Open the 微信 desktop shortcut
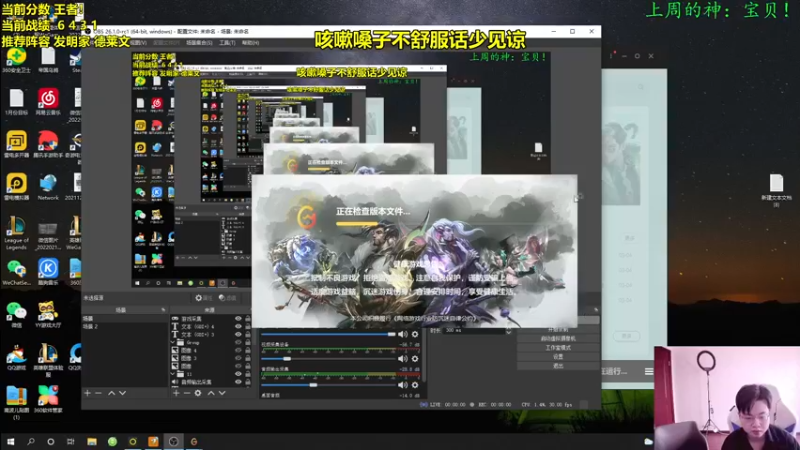Viewport: 800px width, 450px height. click(16, 314)
